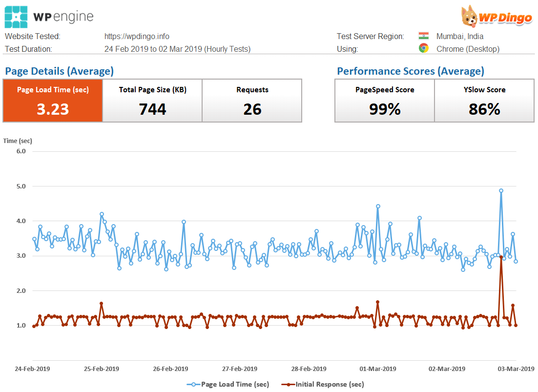Click the Page Details (Average) heading
The image size is (538, 392).
59,71
